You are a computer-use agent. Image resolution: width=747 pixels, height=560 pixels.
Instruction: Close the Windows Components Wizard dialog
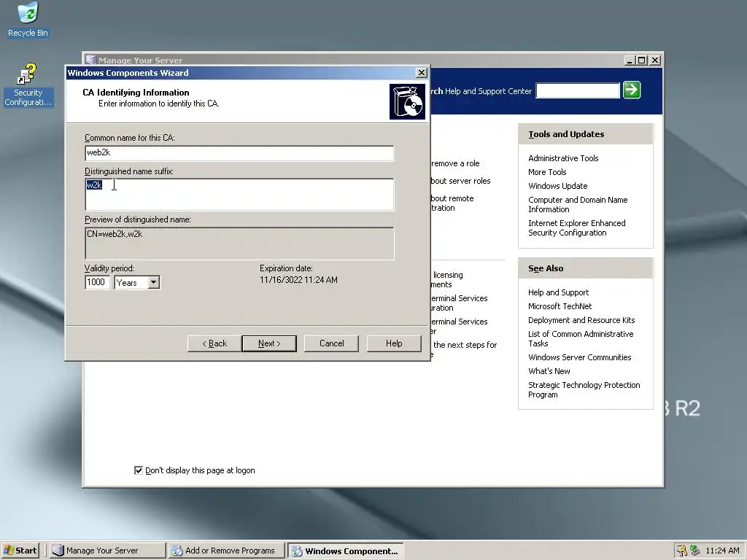tap(421, 72)
